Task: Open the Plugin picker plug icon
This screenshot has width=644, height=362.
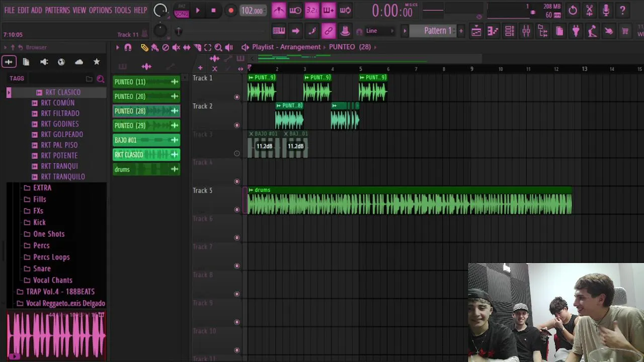Action: click(x=576, y=31)
